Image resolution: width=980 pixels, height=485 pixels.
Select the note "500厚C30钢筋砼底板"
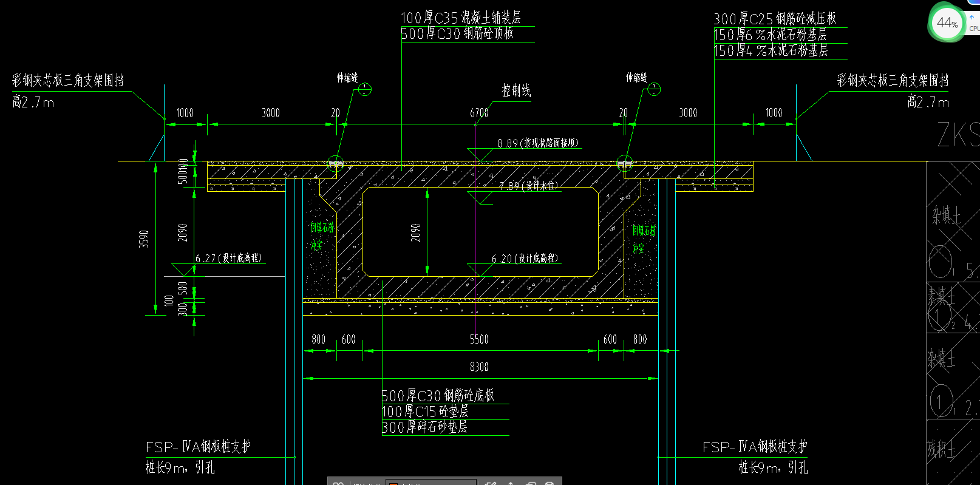pyautogui.click(x=438, y=396)
